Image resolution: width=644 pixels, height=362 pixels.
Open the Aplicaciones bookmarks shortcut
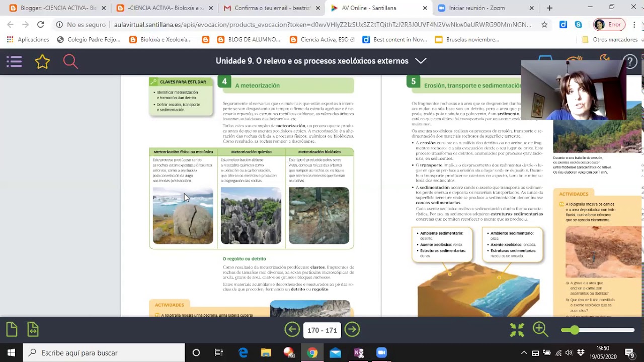pyautogui.click(x=28, y=40)
